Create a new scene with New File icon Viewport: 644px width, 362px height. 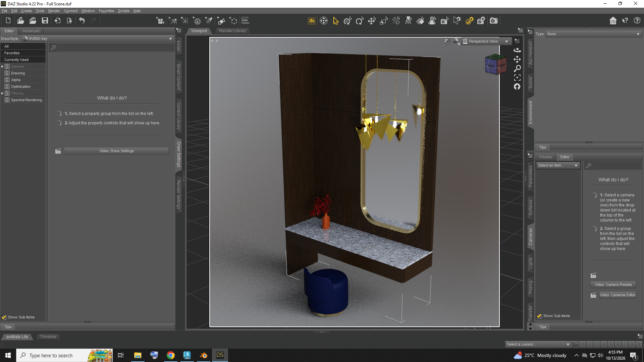[x=8, y=21]
